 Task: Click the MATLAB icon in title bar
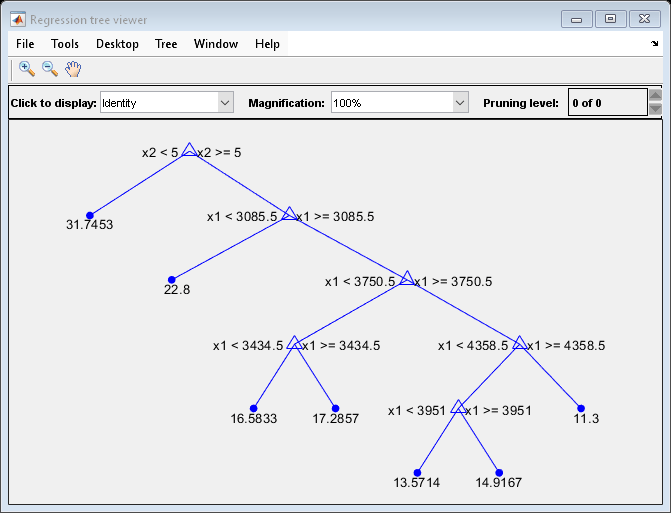click(x=18, y=19)
